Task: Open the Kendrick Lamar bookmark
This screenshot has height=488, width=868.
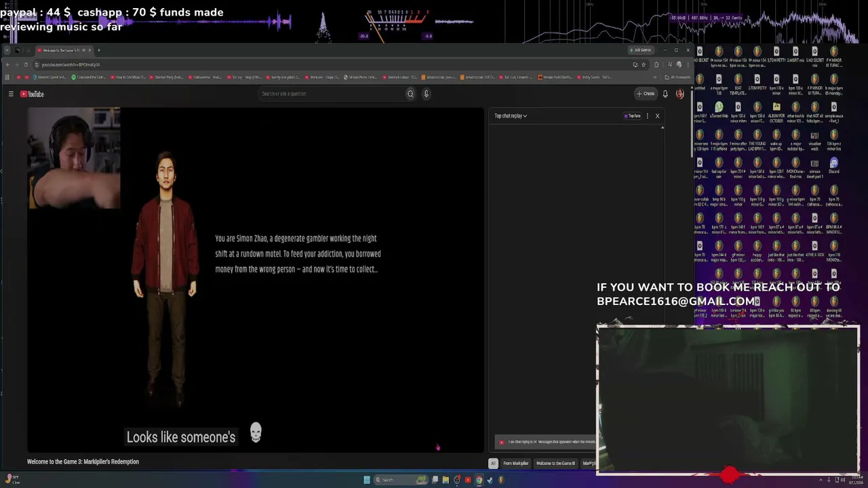Action: point(400,77)
